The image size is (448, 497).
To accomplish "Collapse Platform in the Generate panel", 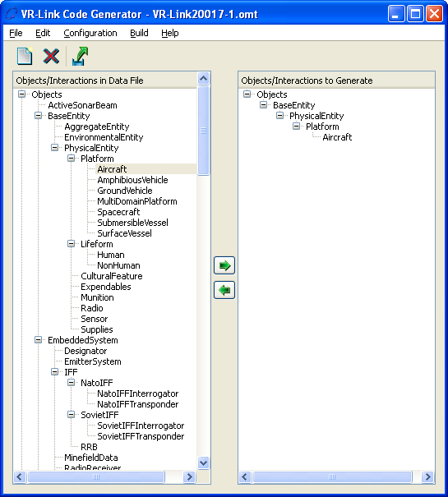I will click(x=297, y=127).
